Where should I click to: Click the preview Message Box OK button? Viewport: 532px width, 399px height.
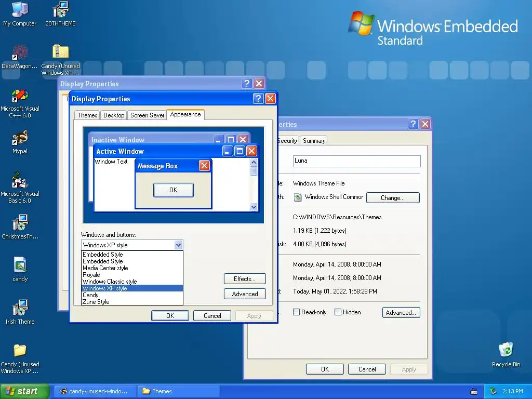[x=174, y=190]
